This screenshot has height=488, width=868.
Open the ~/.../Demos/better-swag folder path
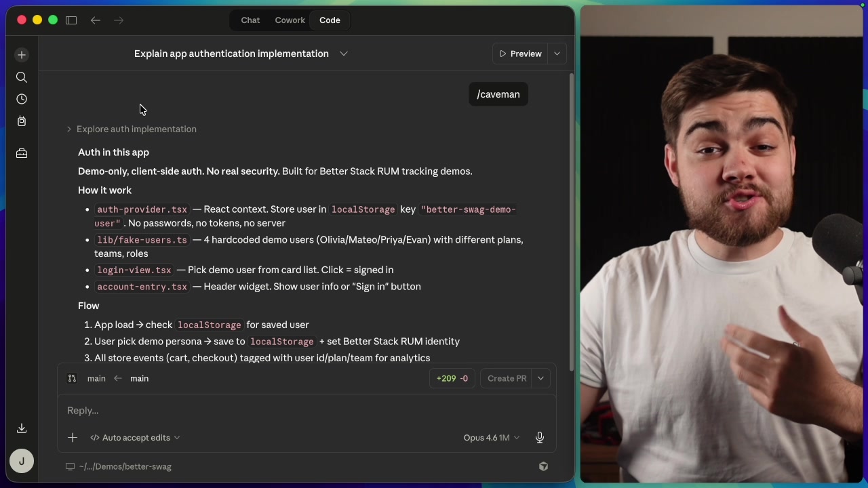(x=125, y=466)
